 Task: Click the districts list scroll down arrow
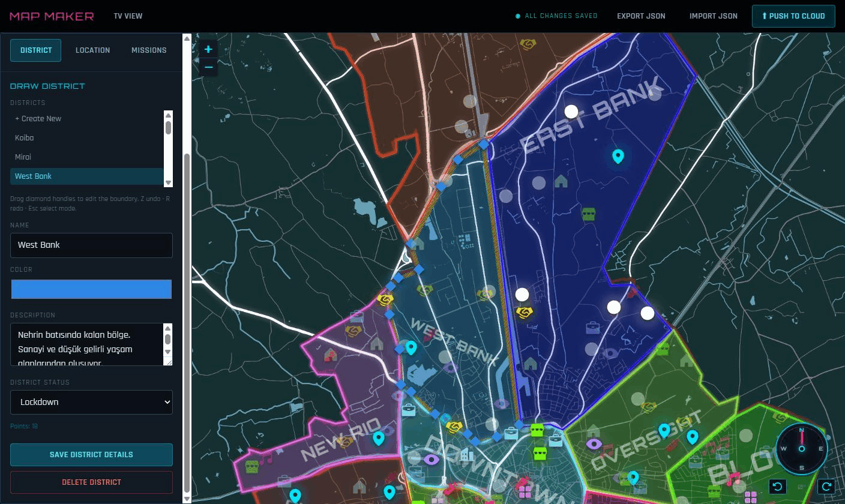[168, 182]
